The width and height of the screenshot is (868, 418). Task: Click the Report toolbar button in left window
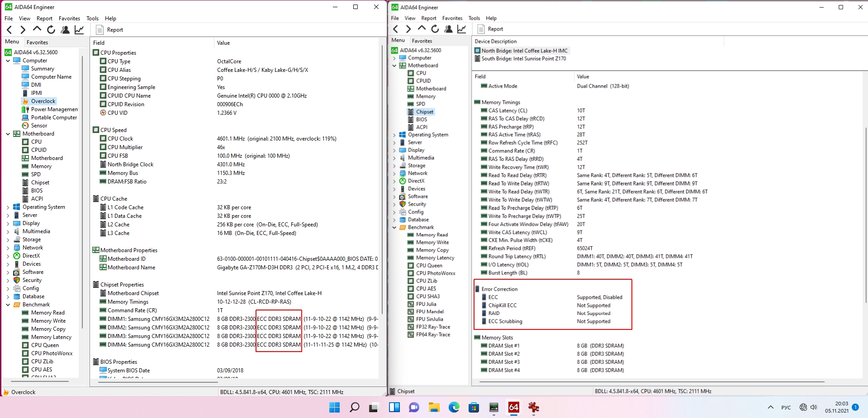pos(110,30)
